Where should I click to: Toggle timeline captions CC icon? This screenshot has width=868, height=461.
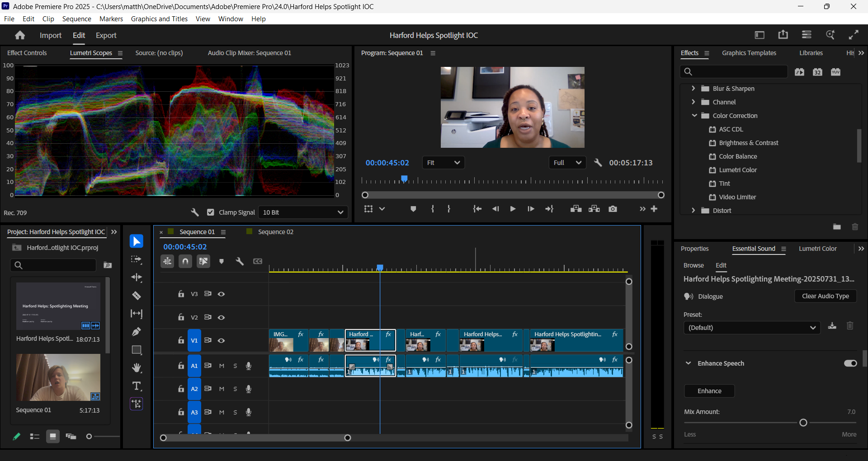click(258, 261)
